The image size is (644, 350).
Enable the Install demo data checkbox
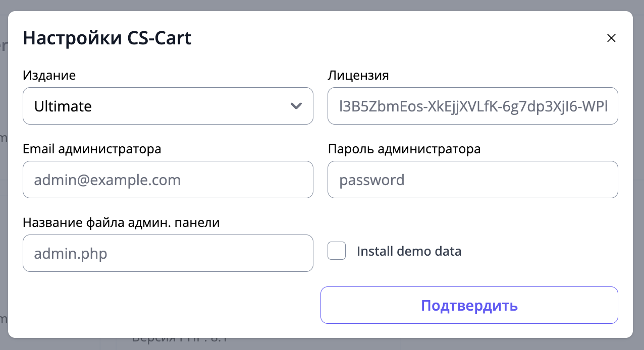(337, 251)
